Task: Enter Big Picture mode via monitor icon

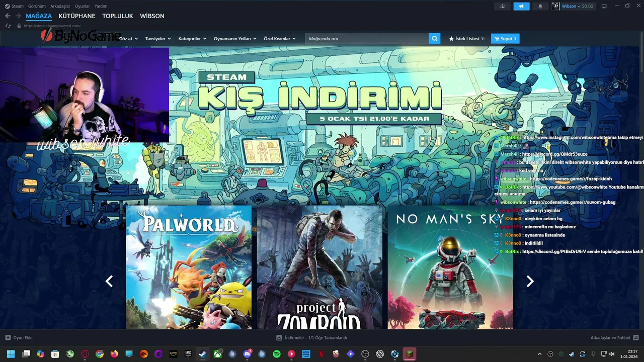Action: tap(604, 6)
